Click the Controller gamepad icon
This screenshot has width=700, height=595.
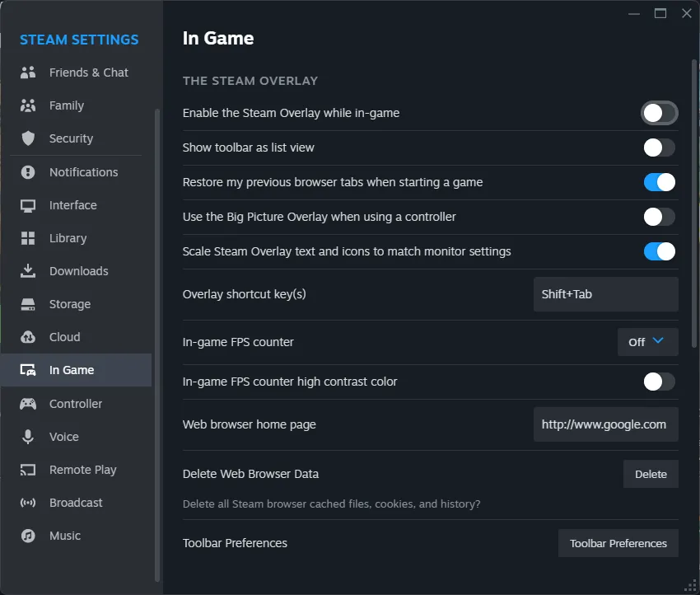[x=28, y=404]
